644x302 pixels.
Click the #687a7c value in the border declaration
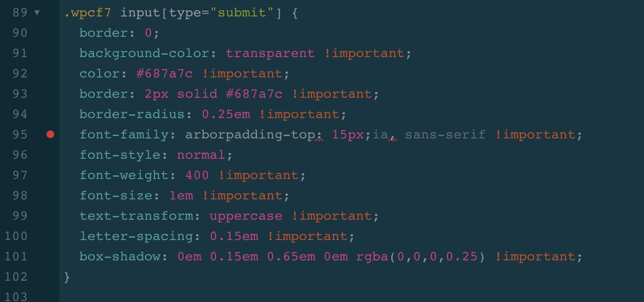[x=254, y=94]
